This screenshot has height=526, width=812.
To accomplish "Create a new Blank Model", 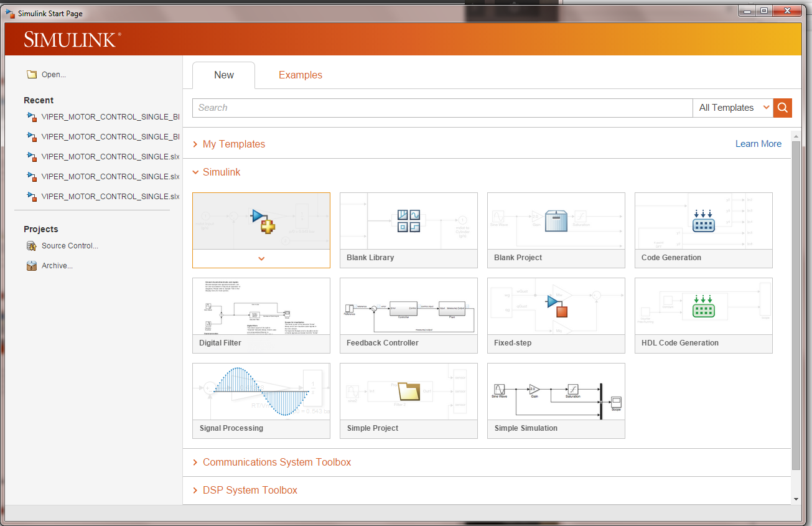I will click(x=261, y=221).
